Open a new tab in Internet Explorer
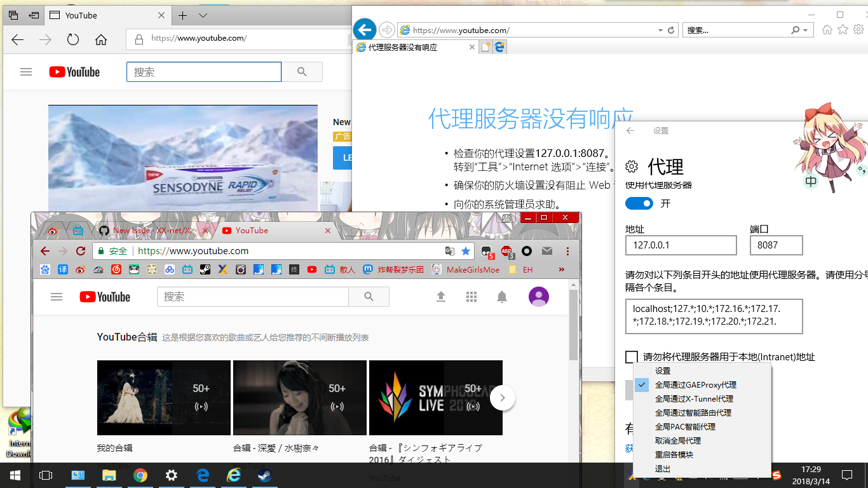The height and width of the screenshot is (488, 868). 486,47
